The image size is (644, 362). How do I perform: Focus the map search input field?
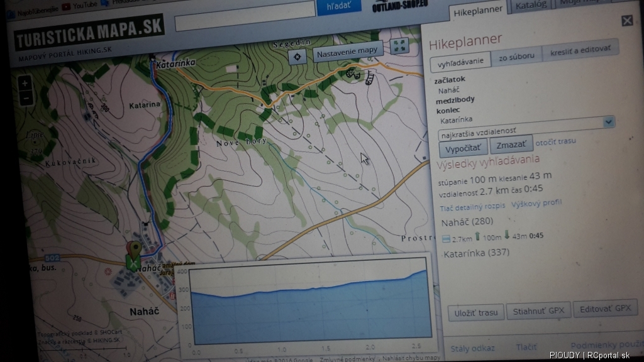point(245,18)
